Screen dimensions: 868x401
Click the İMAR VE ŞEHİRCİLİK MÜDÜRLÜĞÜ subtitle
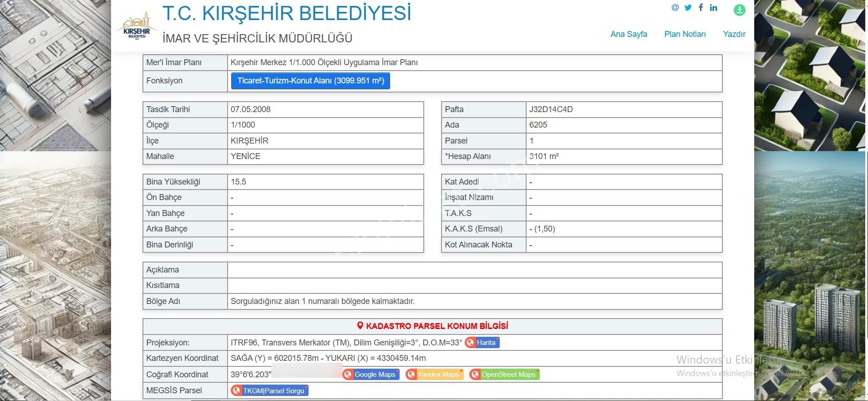pyautogui.click(x=258, y=38)
